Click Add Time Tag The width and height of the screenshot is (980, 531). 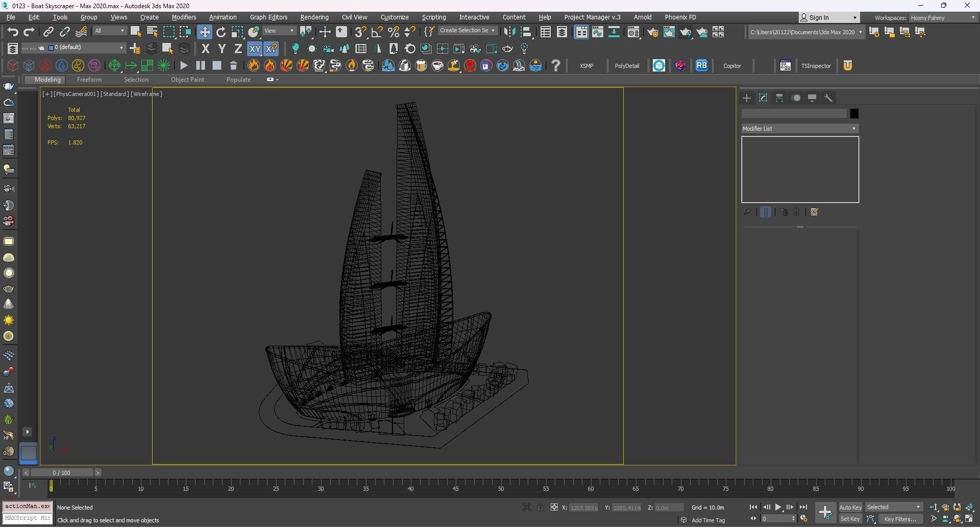point(708,520)
